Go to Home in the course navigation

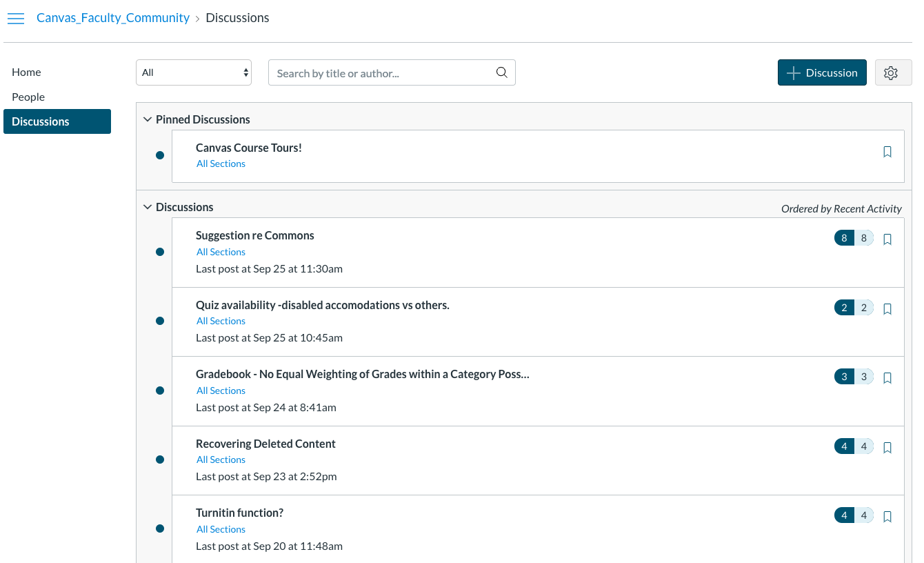(x=26, y=72)
